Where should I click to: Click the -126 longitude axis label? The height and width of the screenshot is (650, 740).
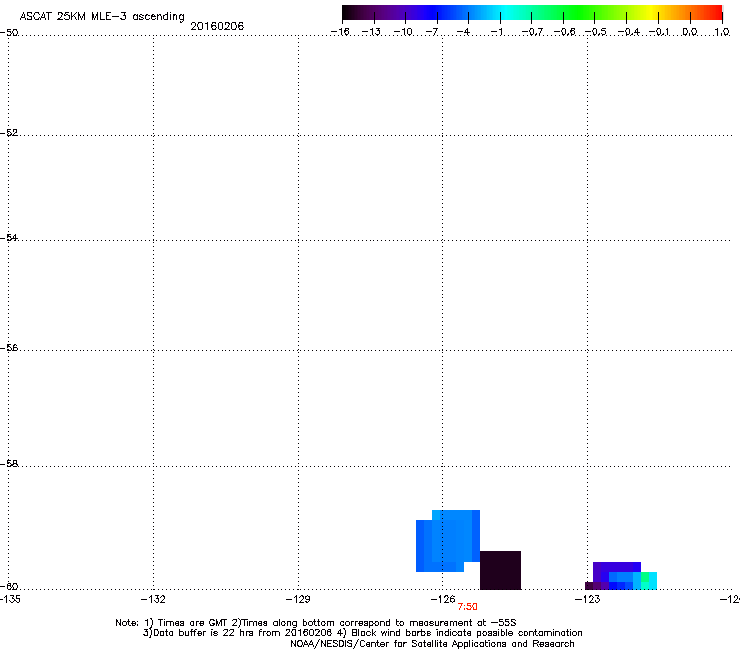(443, 599)
